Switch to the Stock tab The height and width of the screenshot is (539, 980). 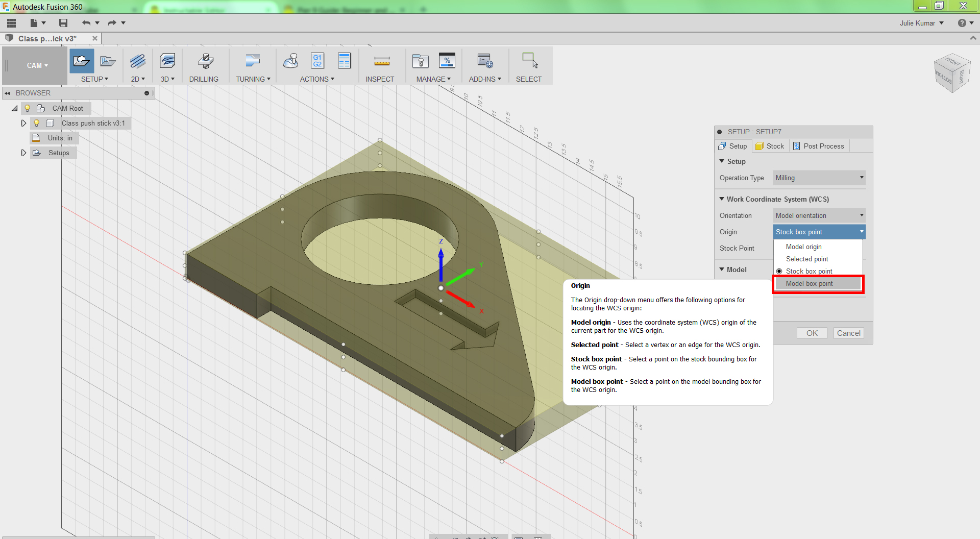[770, 146]
